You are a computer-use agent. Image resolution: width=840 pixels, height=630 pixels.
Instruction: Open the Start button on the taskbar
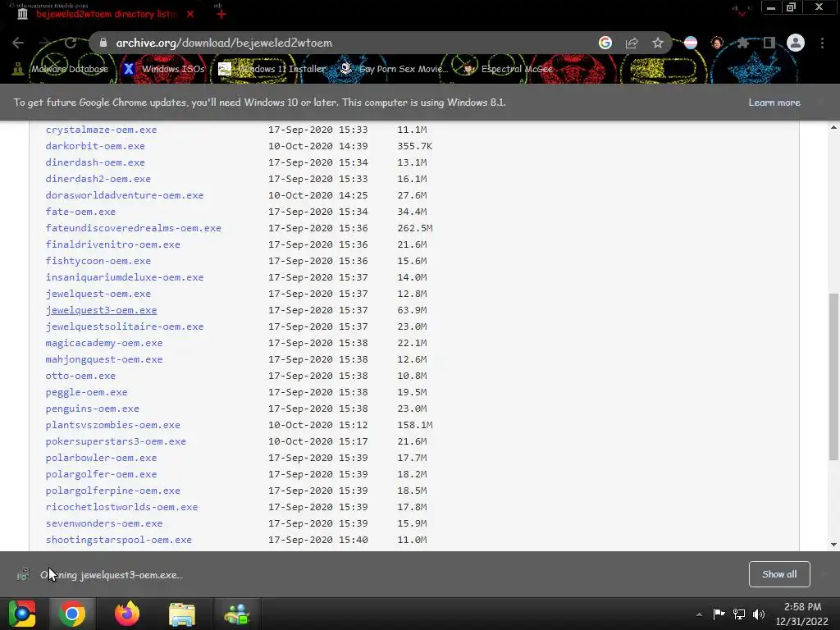(x=22, y=614)
